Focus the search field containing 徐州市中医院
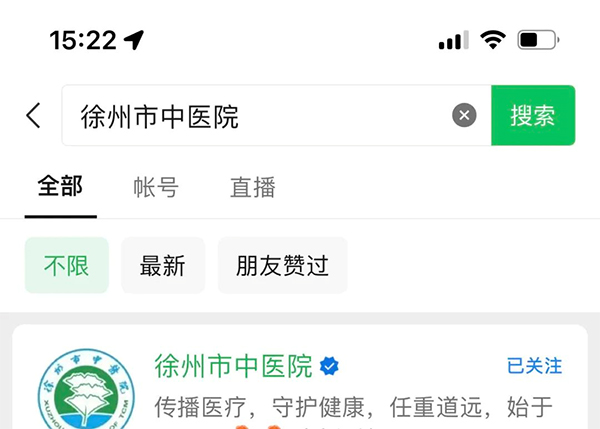 [x=276, y=115]
